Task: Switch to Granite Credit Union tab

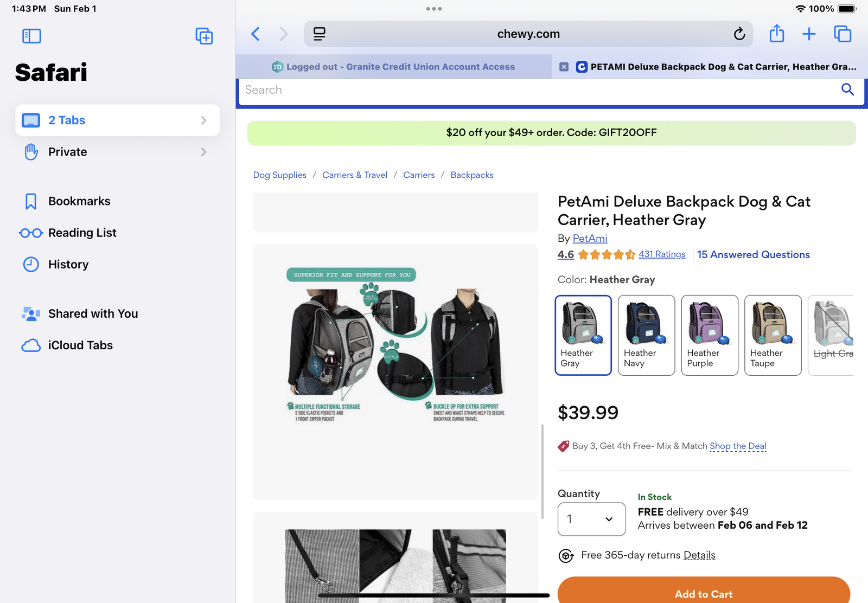Action: (x=394, y=67)
